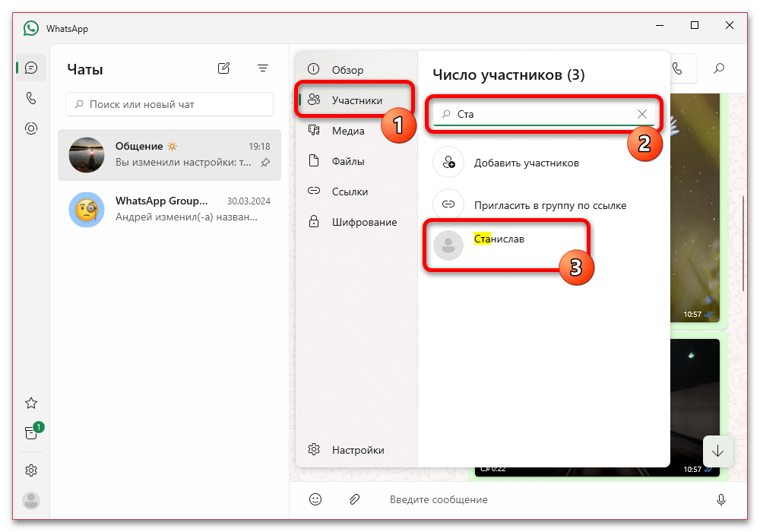Select participant Станислав
The image size is (760, 532).
[x=544, y=245]
